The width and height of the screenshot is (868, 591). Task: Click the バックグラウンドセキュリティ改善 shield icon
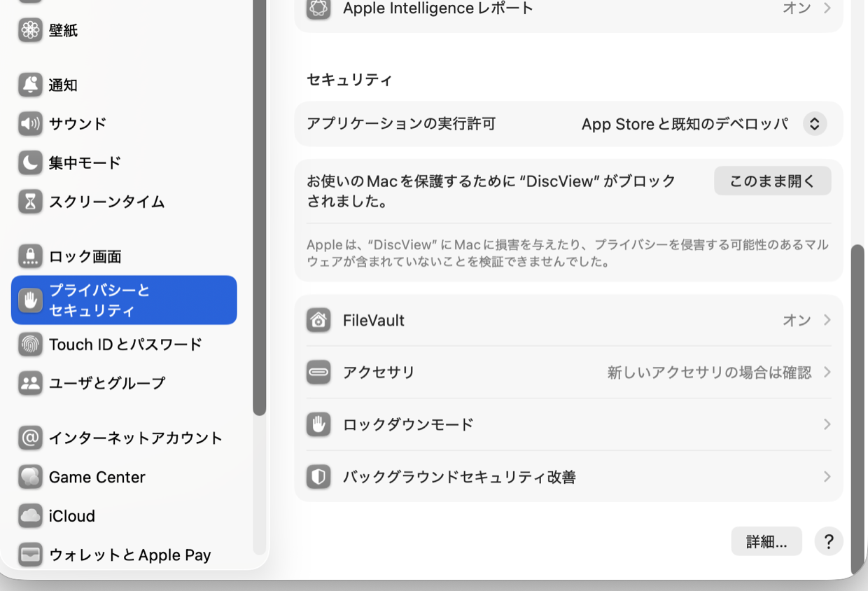pos(318,477)
